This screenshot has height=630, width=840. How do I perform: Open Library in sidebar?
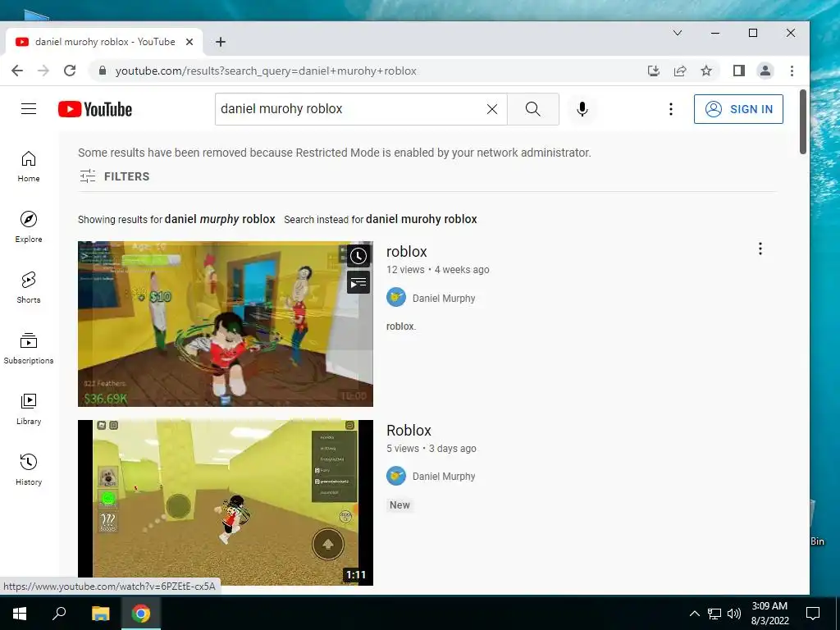point(29,409)
